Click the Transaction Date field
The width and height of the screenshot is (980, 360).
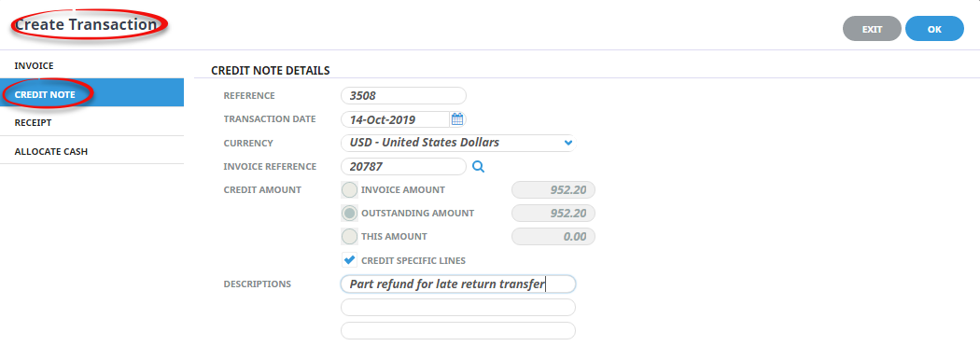pos(395,118)
